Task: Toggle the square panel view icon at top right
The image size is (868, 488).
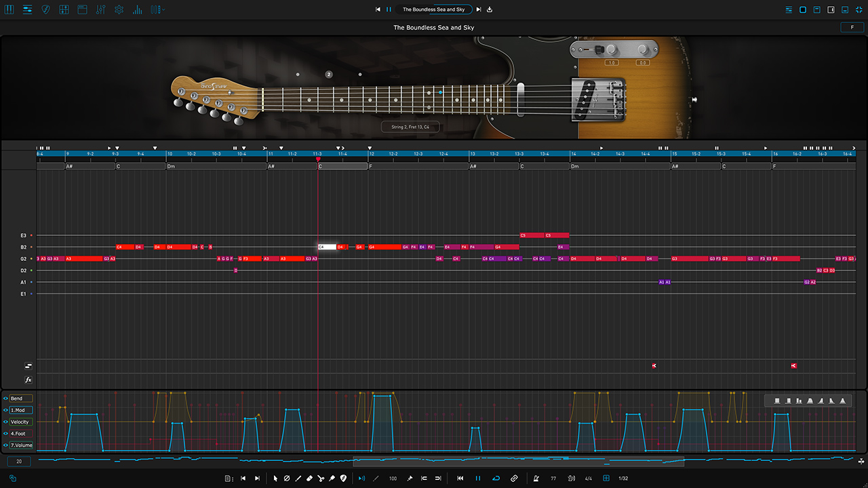Action: pos(803,9)
